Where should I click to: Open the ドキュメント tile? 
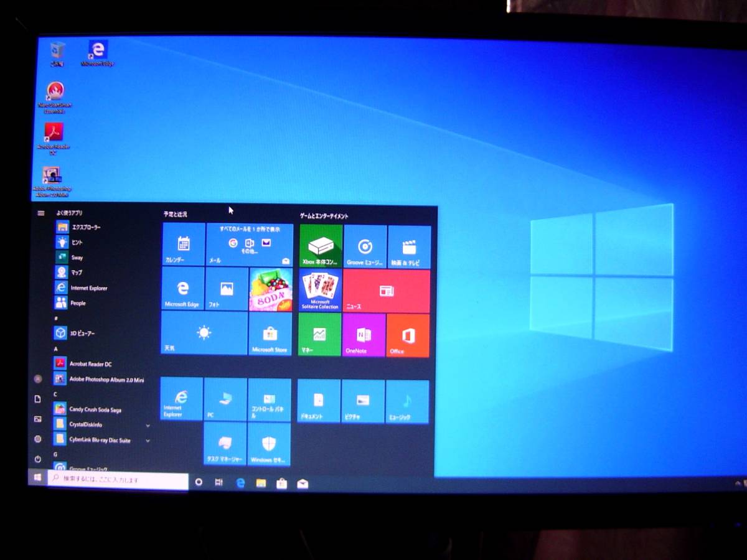coord(319,401)
